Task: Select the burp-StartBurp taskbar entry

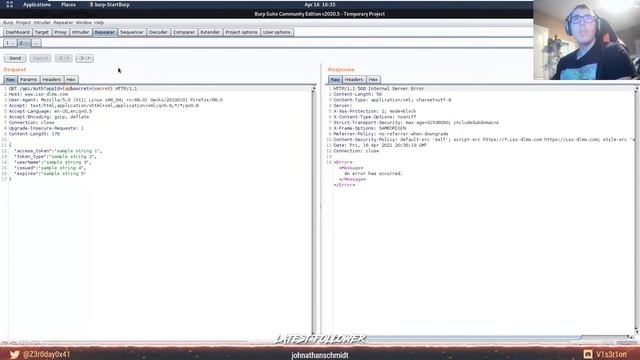Action: [109, 5]
